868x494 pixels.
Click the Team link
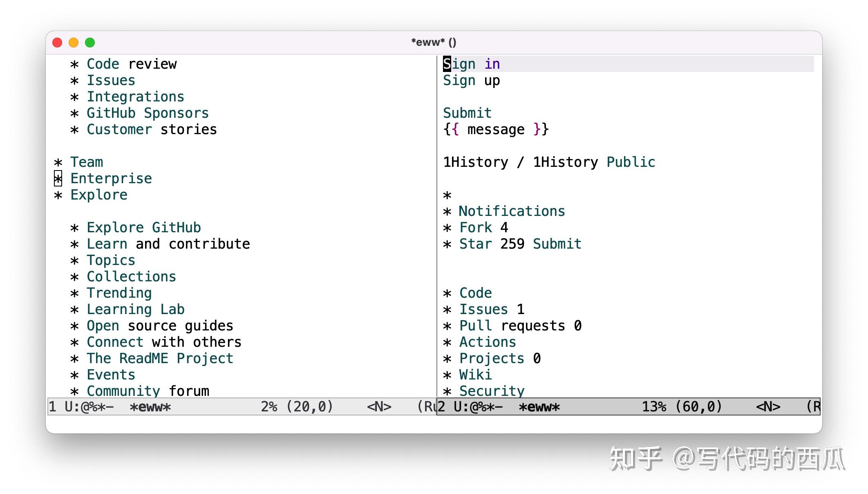[x=87, y=162]
